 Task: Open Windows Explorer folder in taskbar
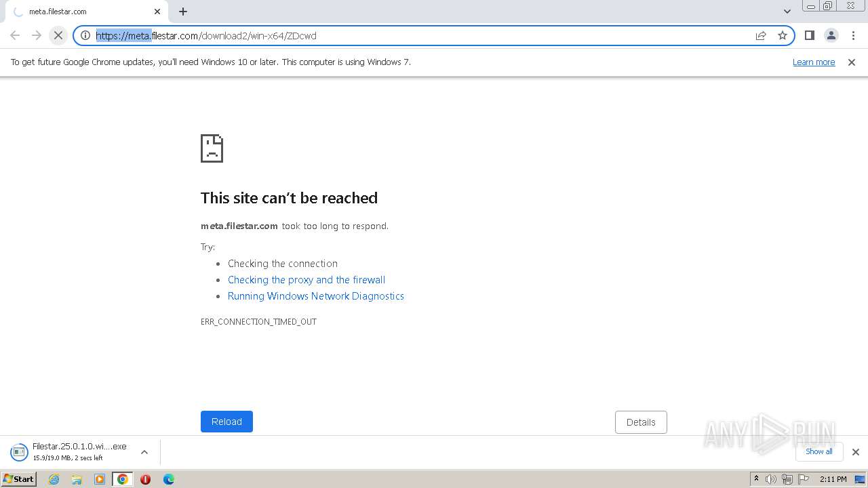[77, 479]
